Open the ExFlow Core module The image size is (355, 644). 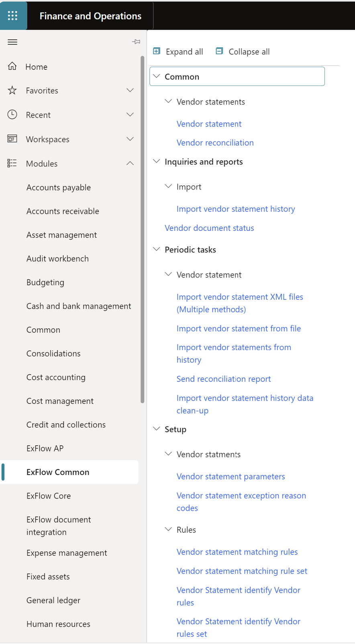coord(49,495)
